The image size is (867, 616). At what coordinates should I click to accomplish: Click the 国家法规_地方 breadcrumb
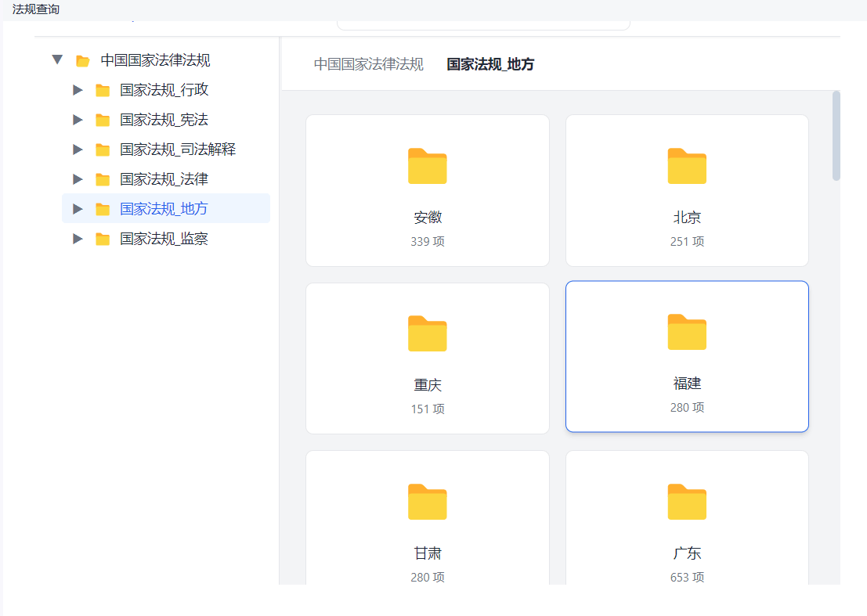point(490,64)
